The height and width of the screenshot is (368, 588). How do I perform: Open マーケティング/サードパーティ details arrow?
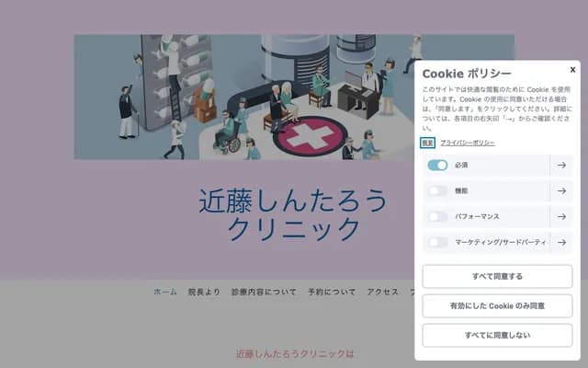(x=561, y=242)
